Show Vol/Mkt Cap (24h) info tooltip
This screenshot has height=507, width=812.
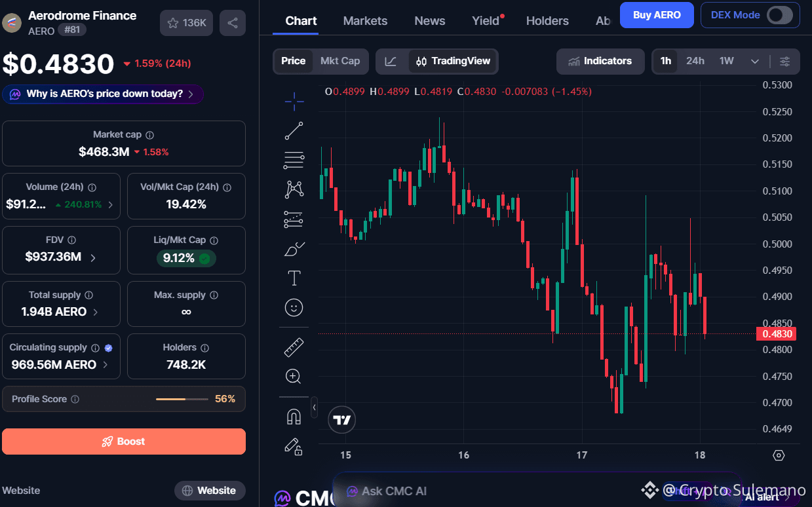(227, 187)
